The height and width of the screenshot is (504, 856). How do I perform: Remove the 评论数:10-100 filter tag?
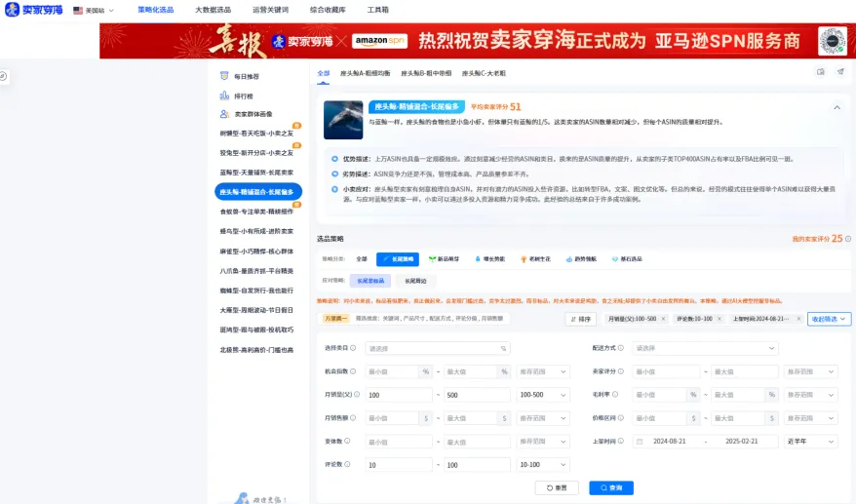pyautogui.click(x=719, y=319)
